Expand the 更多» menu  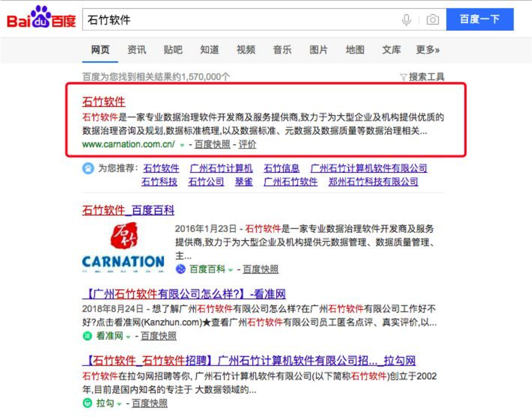[x=428, y=50]
